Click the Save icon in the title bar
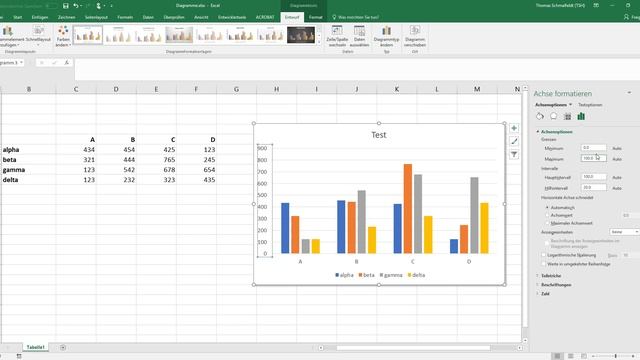Image resolution: width=640 pixels, height=360 pixels. click(66, 6)
